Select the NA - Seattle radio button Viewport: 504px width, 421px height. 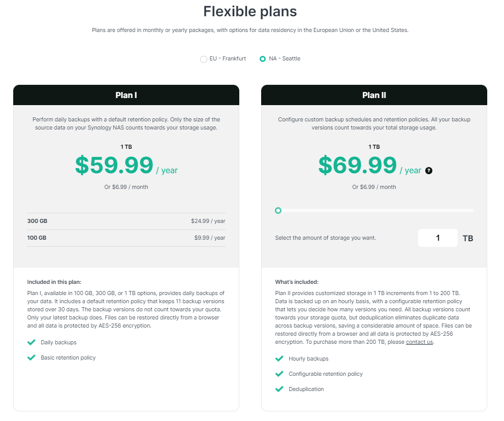263,59
